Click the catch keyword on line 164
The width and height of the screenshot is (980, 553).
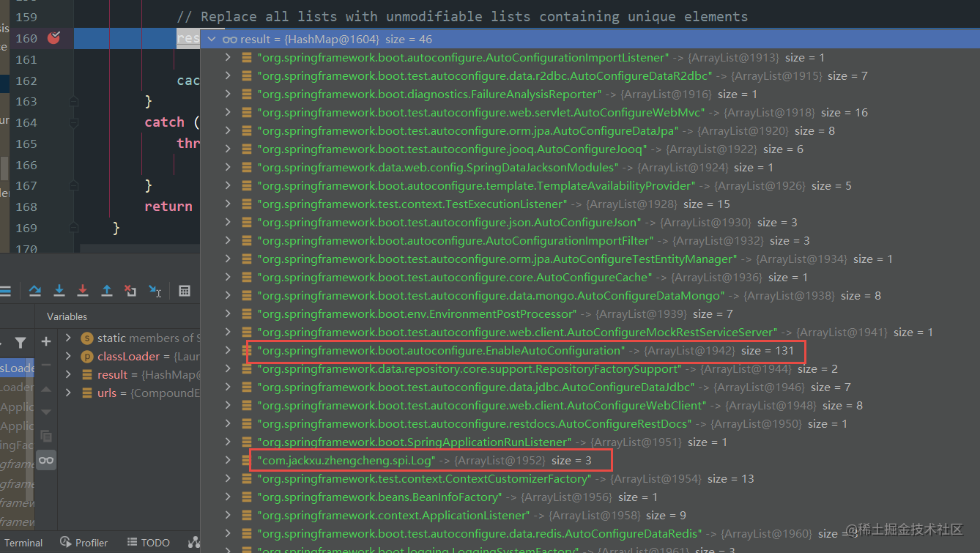click(165, 122)
